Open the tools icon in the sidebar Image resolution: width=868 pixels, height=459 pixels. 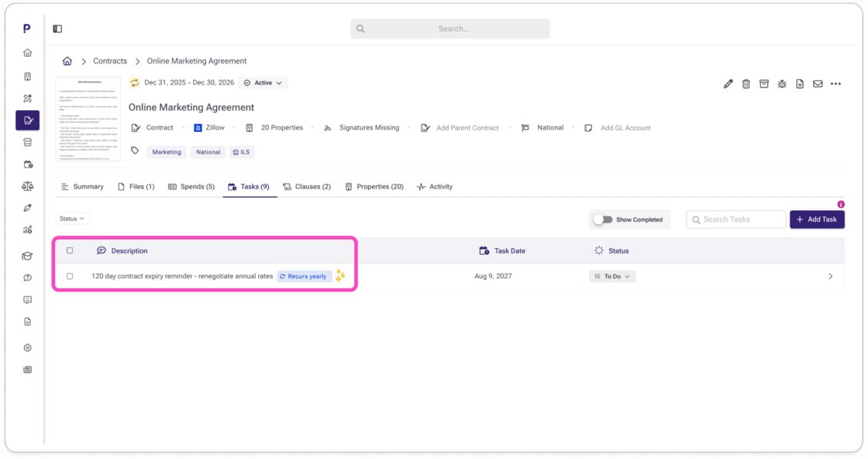pyautogui.click(x=27, y=98)
